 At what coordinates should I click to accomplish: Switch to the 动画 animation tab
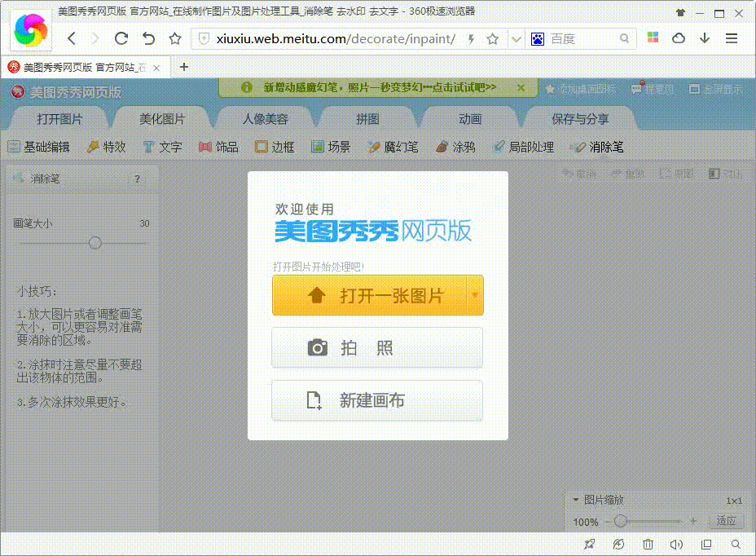pos(470,119)
